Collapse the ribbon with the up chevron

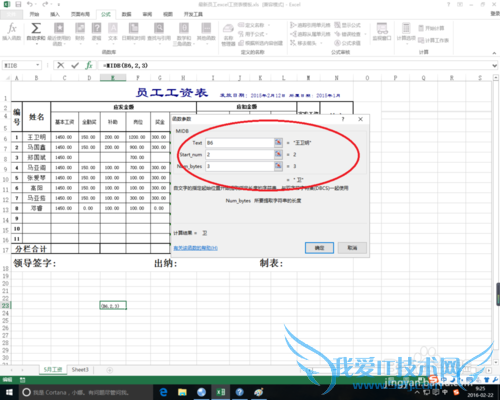pos(494,53)
